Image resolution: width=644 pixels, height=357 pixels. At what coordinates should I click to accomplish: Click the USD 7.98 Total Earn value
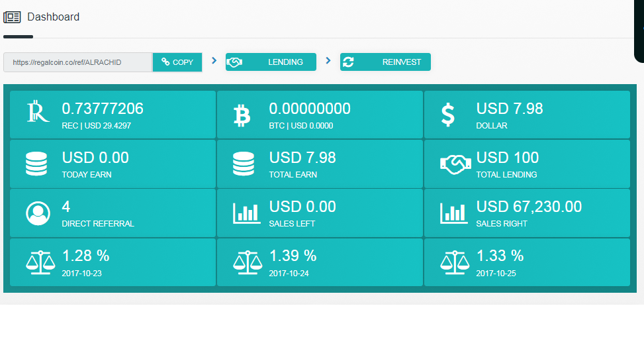pos(302,158)
